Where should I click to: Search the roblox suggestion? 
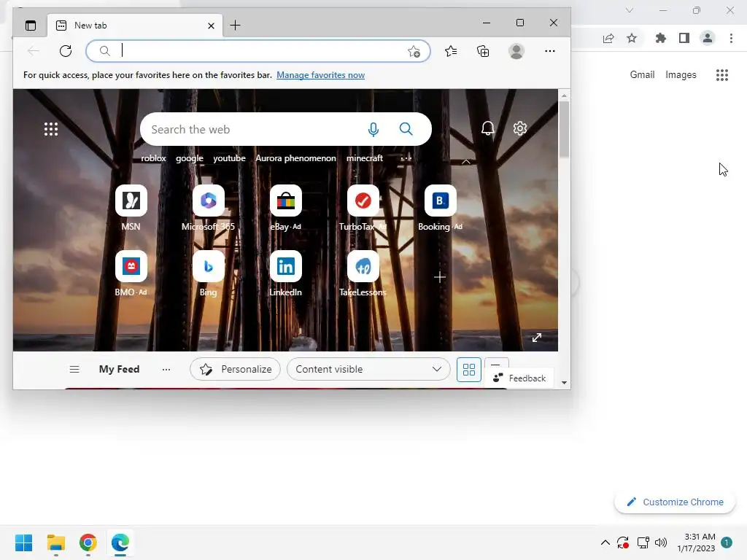tap(153, 158)
